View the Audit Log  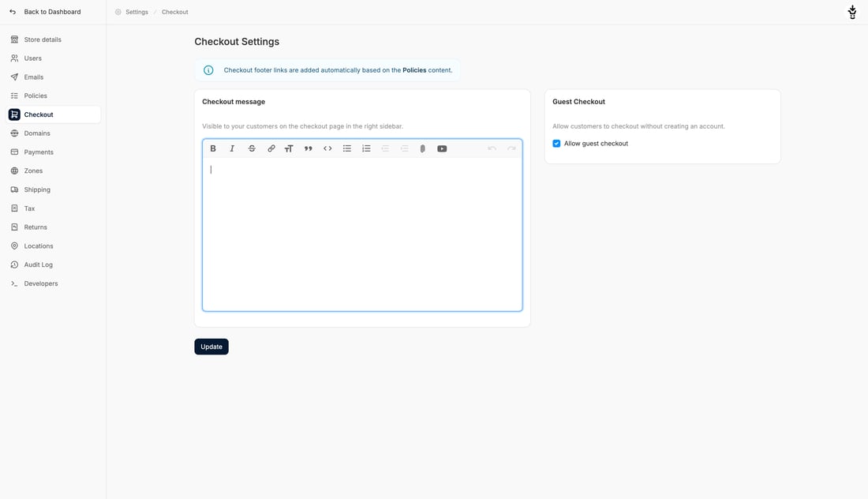point(54,265)
